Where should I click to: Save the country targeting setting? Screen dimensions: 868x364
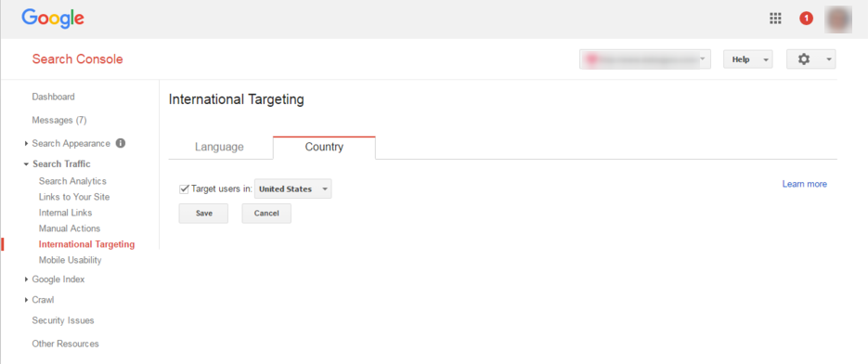point(203,214)
